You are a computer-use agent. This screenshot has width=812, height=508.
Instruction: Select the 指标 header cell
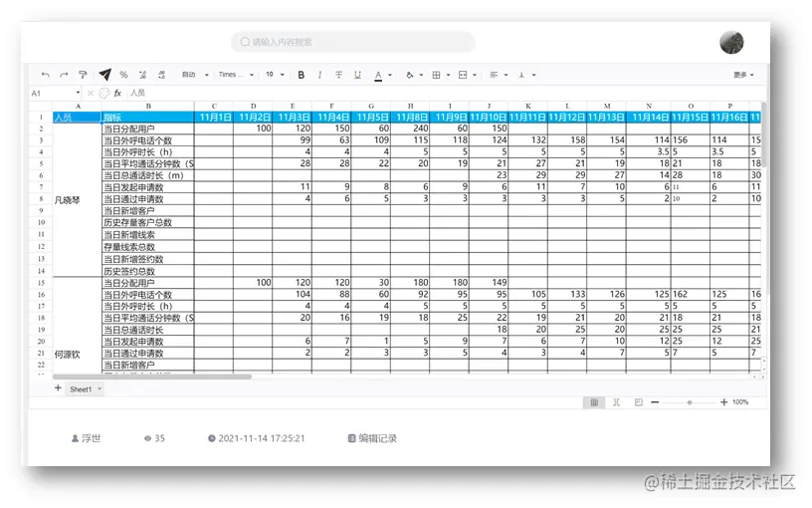[148, 118]
